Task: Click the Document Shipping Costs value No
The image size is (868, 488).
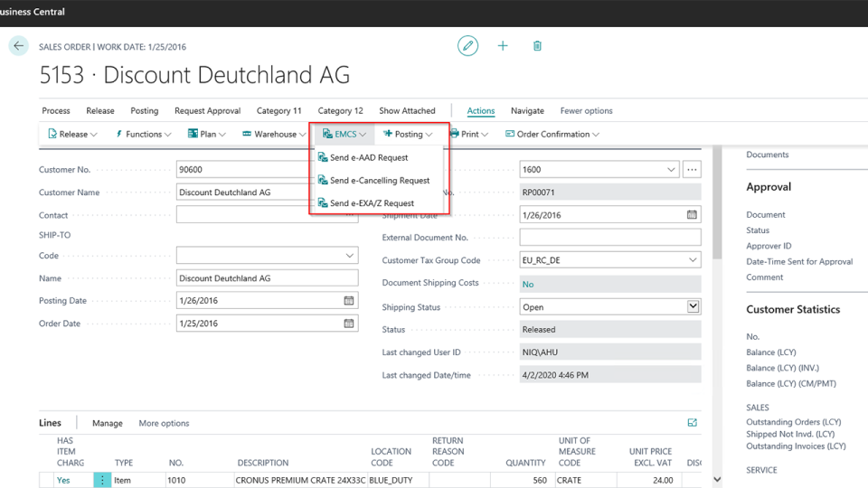Action: tap(528, 285)
